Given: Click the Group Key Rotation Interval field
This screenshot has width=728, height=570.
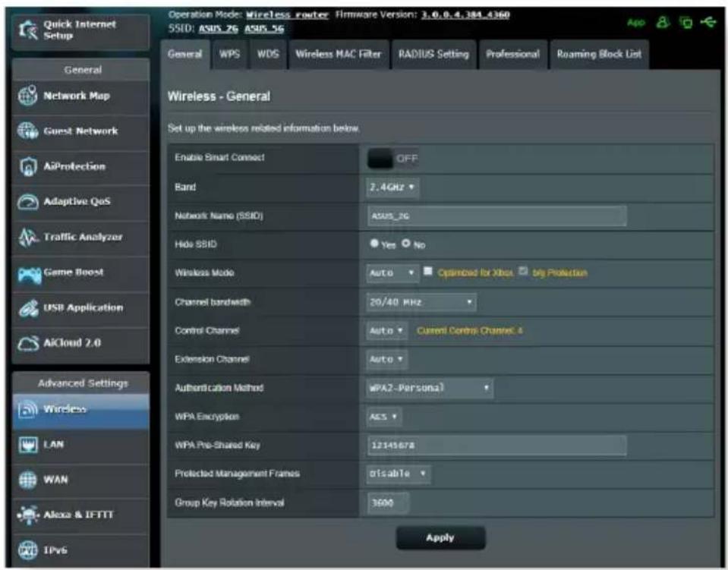Looking at the screenshot, I should (388, 502).
